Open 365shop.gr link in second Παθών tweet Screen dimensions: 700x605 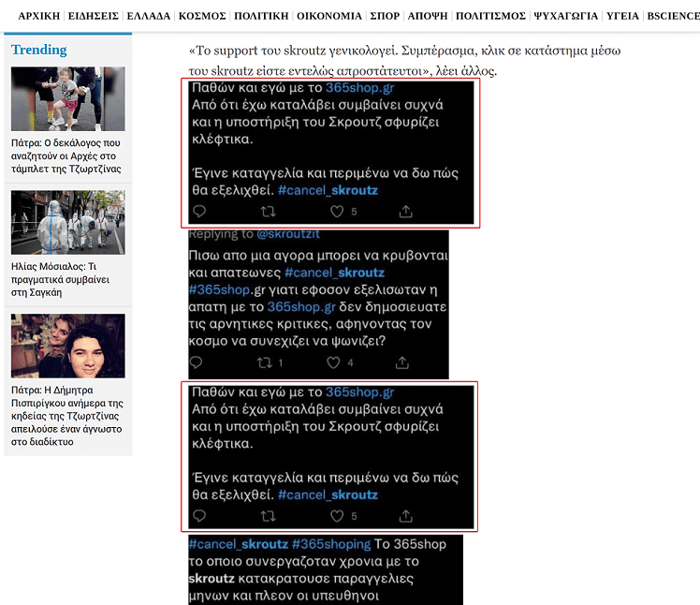(x=359, y=392)
